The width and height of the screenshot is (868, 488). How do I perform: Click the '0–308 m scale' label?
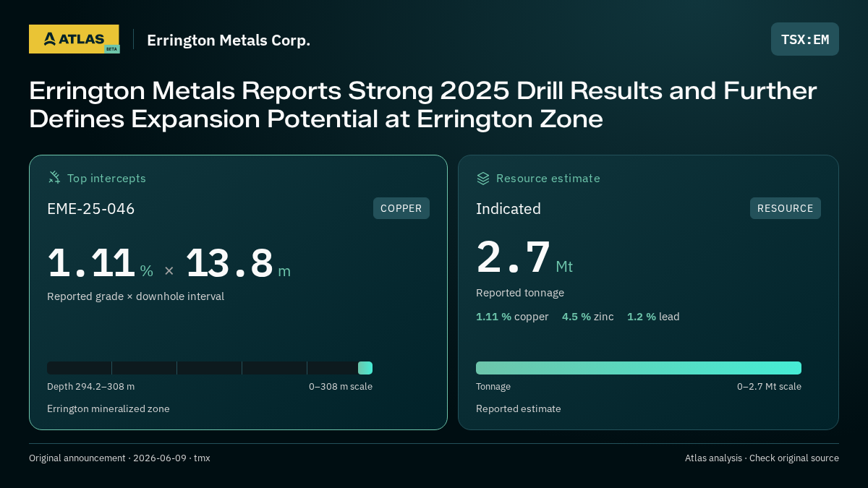point(341,387)
